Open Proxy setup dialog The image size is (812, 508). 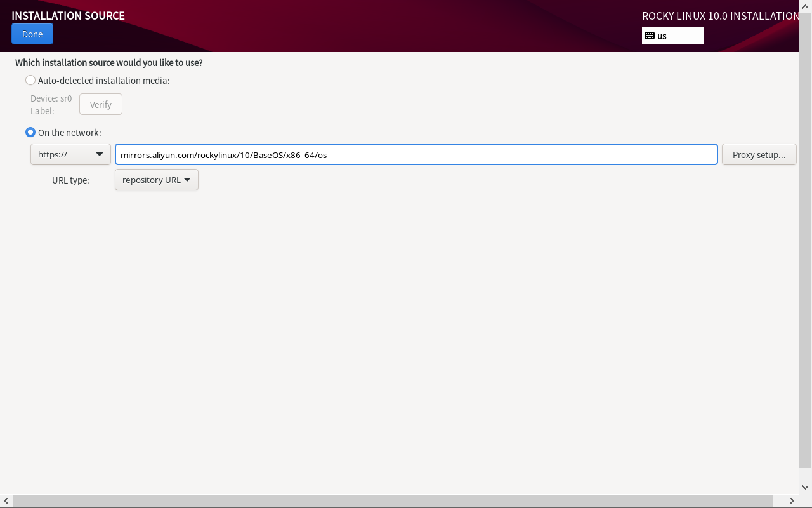[759, 154]
